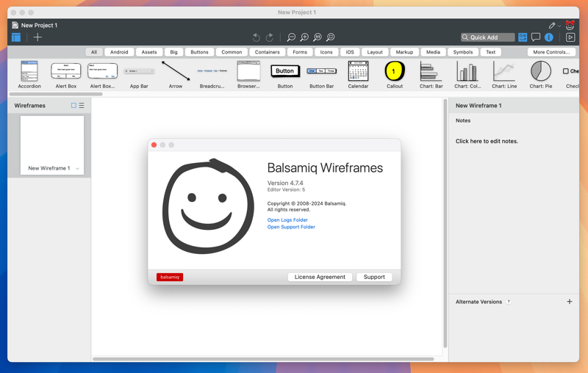Zoom to actual size 1:1 icon
This screenshot has height=373, width=588.
(318, 37)
